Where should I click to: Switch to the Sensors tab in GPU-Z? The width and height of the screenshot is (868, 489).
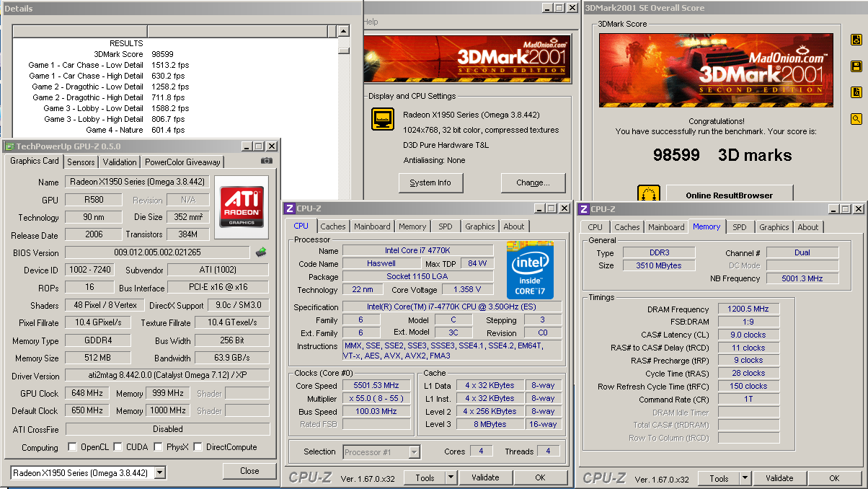[81, 162]
